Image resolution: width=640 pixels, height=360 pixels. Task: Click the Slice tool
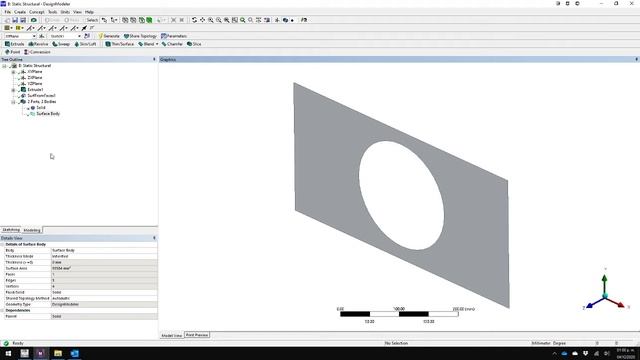(194, 44)
